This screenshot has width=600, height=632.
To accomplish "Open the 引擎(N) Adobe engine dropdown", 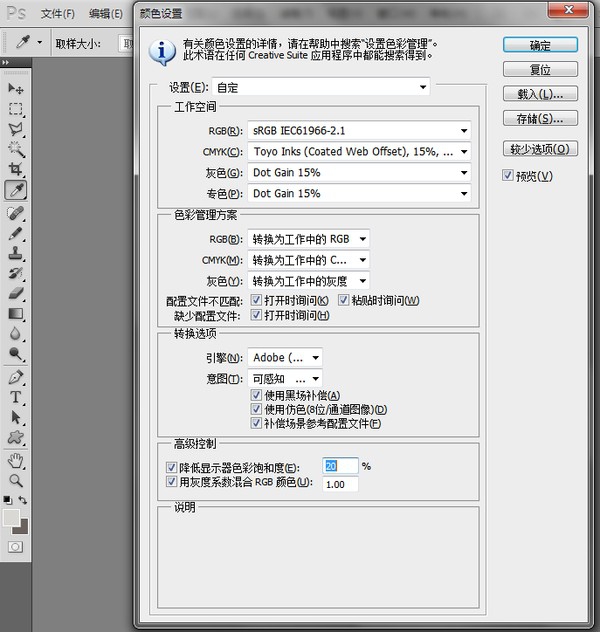I will point(285,358).
